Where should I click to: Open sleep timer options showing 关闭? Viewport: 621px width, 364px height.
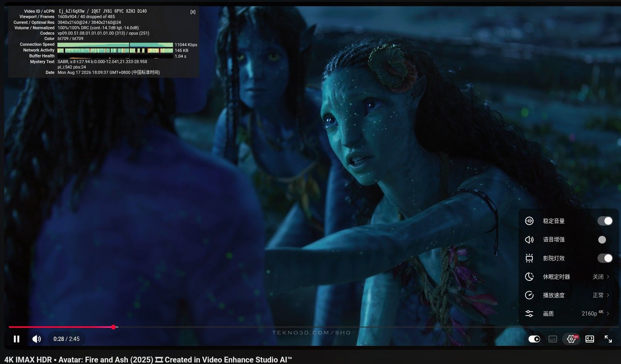point(598,277)
